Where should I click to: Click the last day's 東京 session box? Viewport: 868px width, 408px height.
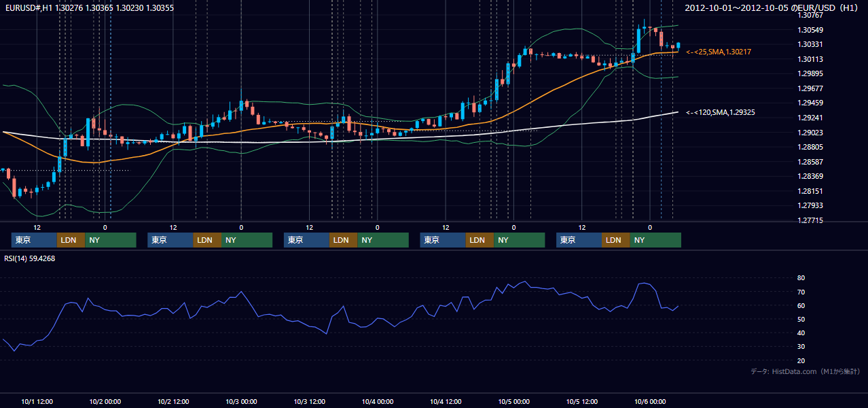tap(579, 240)
